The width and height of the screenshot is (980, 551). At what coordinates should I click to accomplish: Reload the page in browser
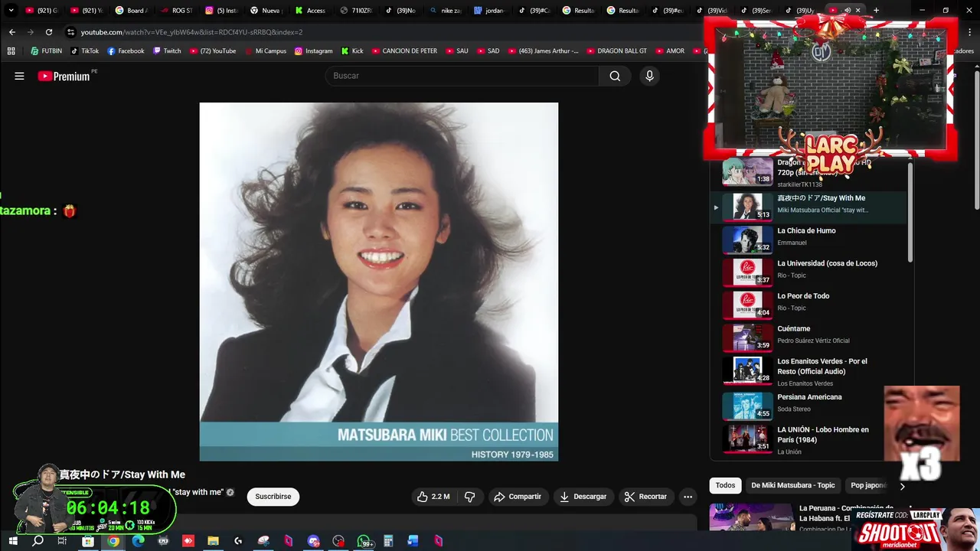(48, 32)
